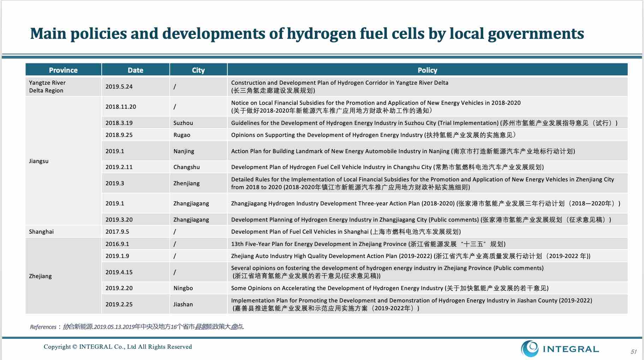Click the date 2018.11.20
Screen dimensions: 644x360
coord(121,107)
